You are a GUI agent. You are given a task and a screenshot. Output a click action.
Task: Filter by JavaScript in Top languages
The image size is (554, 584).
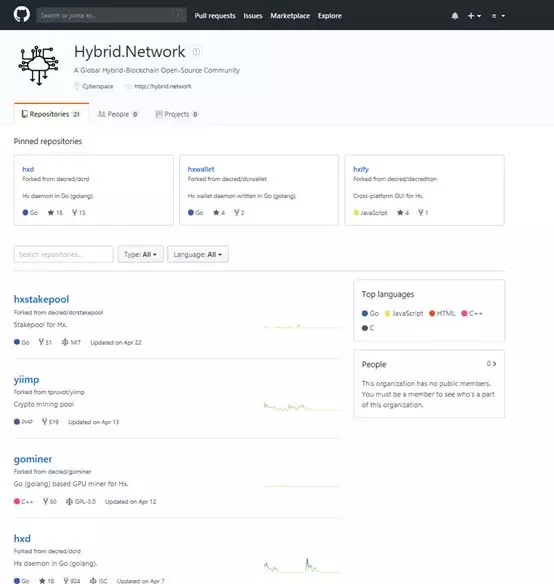[x=404, y=314]
